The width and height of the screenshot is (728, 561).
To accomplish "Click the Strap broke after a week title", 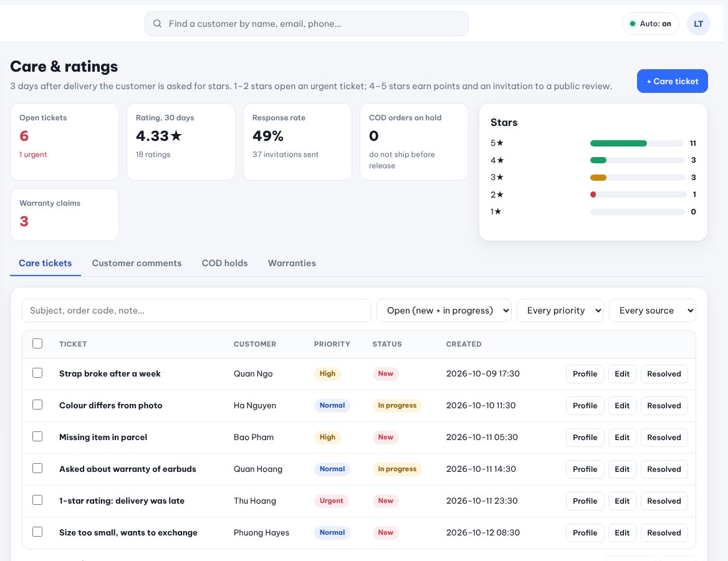I will point(110,374).
